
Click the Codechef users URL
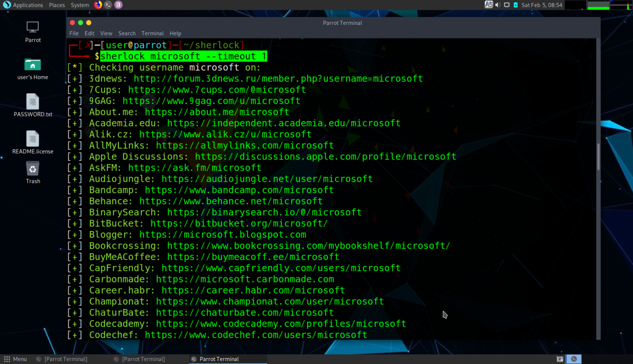point(256,334)
